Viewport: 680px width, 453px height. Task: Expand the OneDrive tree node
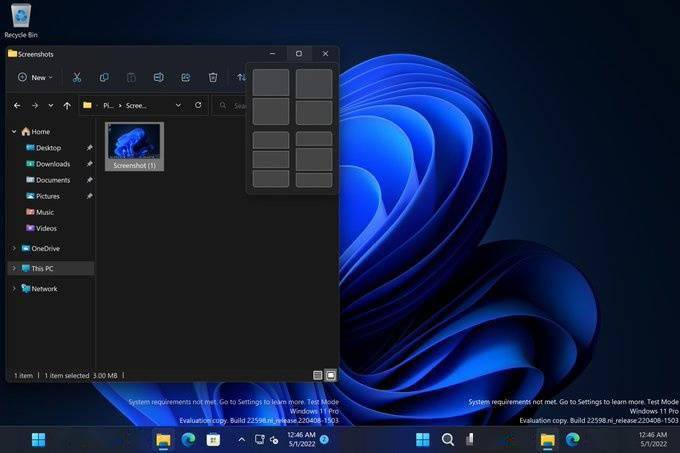(14, 248)
